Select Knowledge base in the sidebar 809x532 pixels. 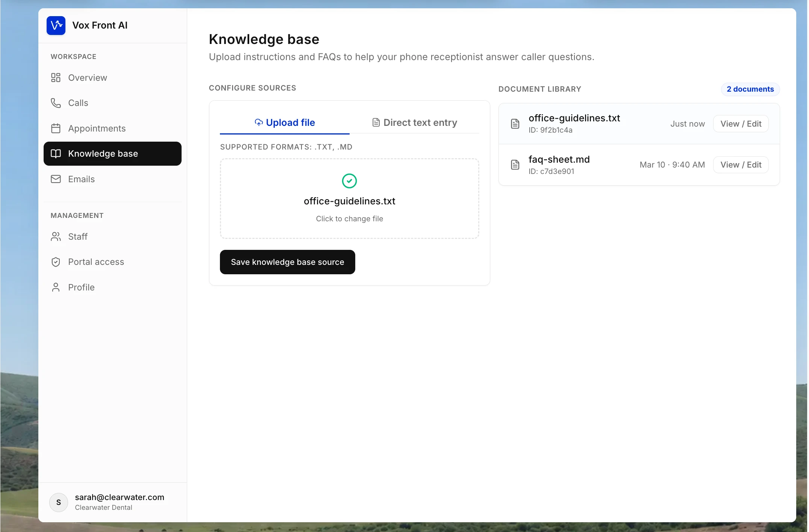coord(112,154)
